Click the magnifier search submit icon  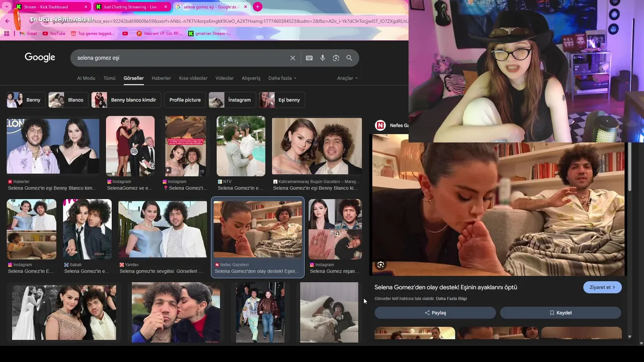[x=349, y=58]
